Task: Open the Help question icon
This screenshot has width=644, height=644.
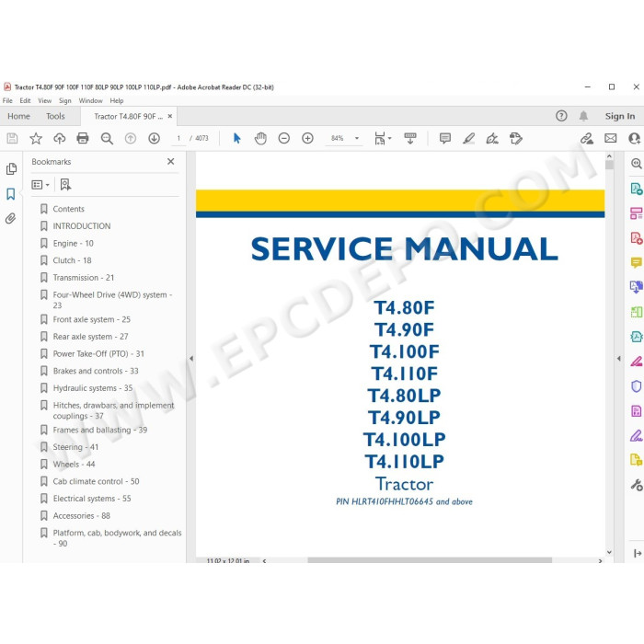Action: pos(561,116)
